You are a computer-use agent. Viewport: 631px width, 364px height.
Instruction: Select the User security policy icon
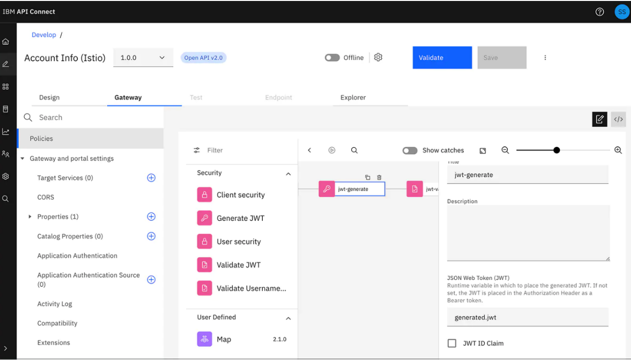pos(204,241)
